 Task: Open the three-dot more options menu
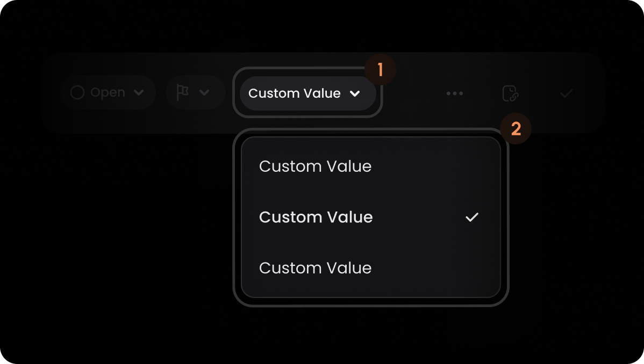[455, 93]
